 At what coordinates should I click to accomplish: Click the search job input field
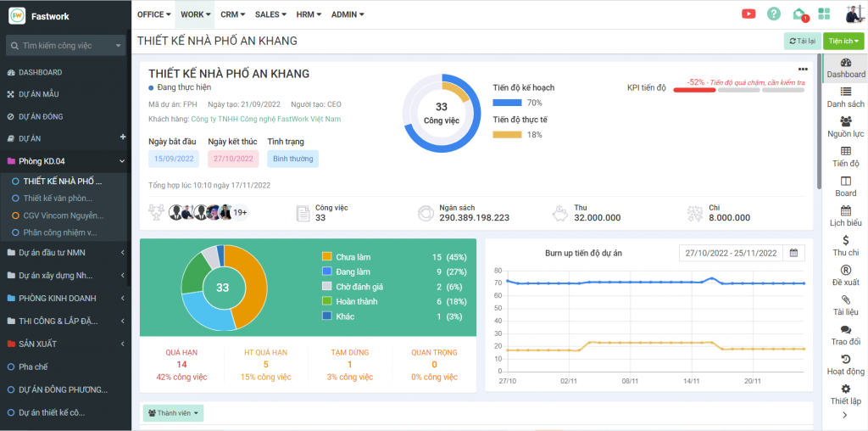65,46
